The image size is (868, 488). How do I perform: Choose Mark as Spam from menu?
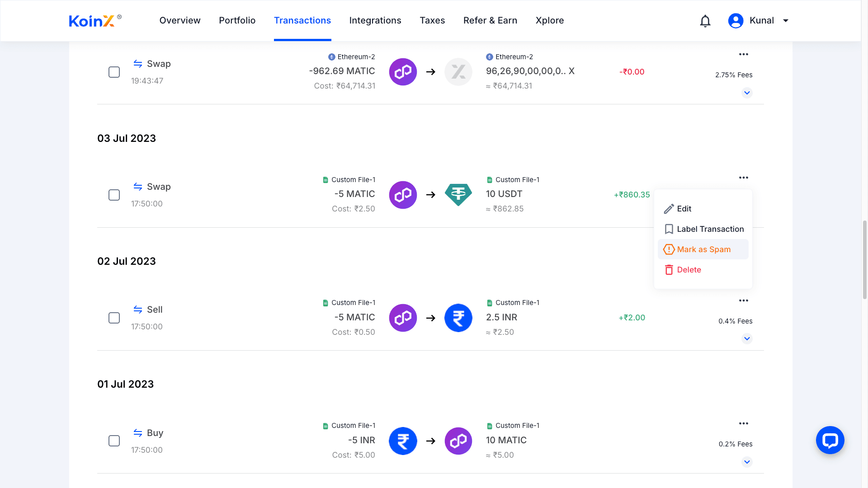coord(703,249)
